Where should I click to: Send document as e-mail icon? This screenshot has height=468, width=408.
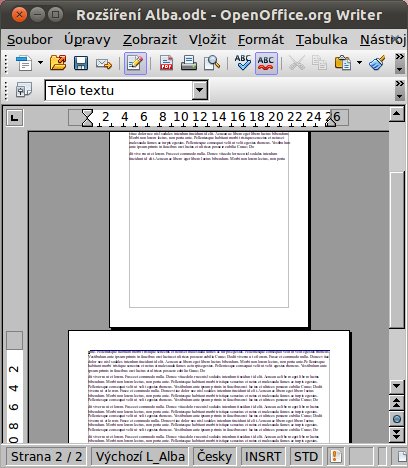point(104,63)
